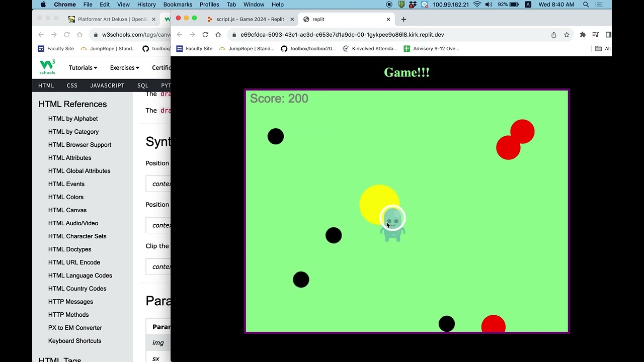Screen dimensions: 644x362
Task: Reload the replit game page
Action: click(x=205, y=35)
